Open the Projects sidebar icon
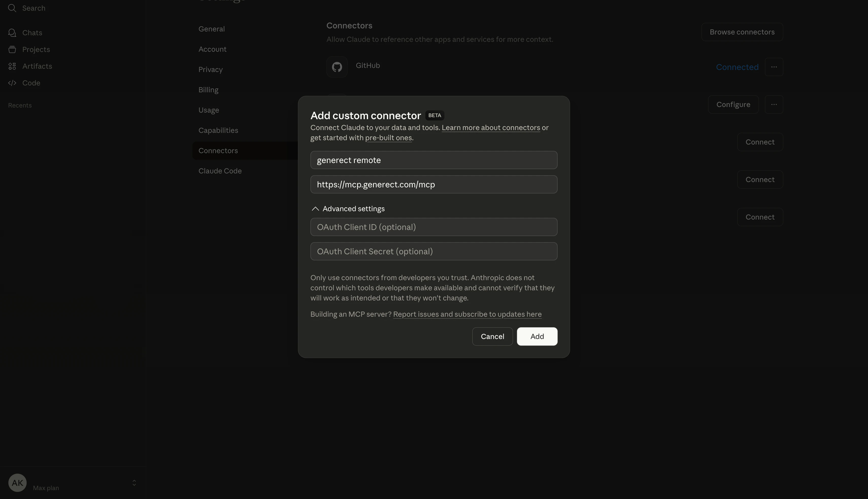This screenshot has height=499, width=868. point(12,49)
